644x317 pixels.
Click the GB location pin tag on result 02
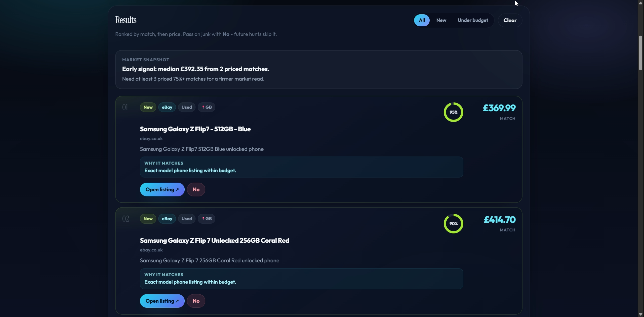click(x=207, y=219)
